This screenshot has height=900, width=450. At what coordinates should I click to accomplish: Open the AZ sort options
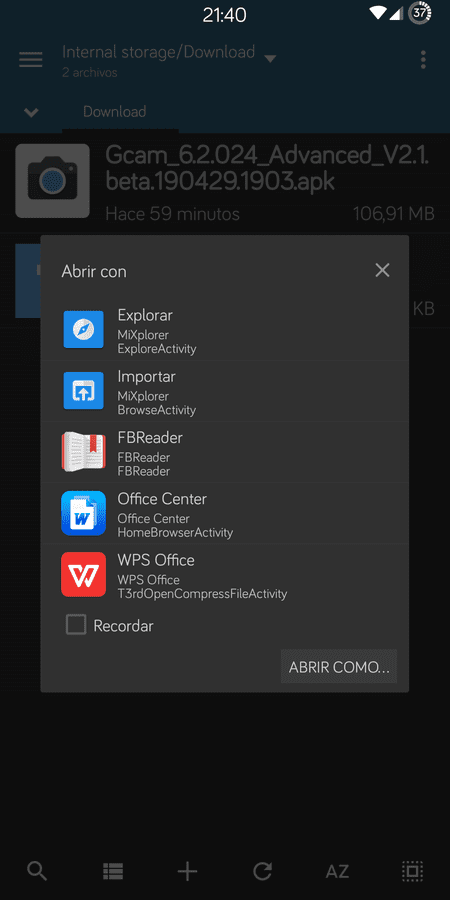(x=338, y=872)
